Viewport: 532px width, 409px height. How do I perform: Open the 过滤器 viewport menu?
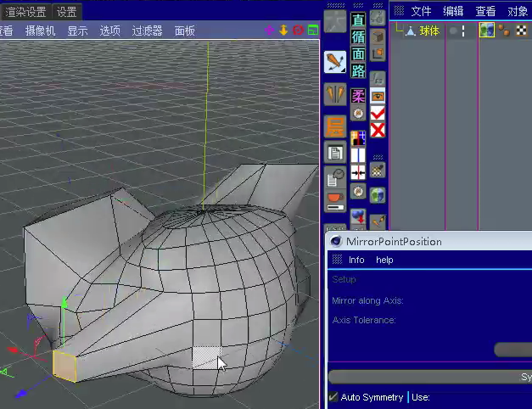147,31
